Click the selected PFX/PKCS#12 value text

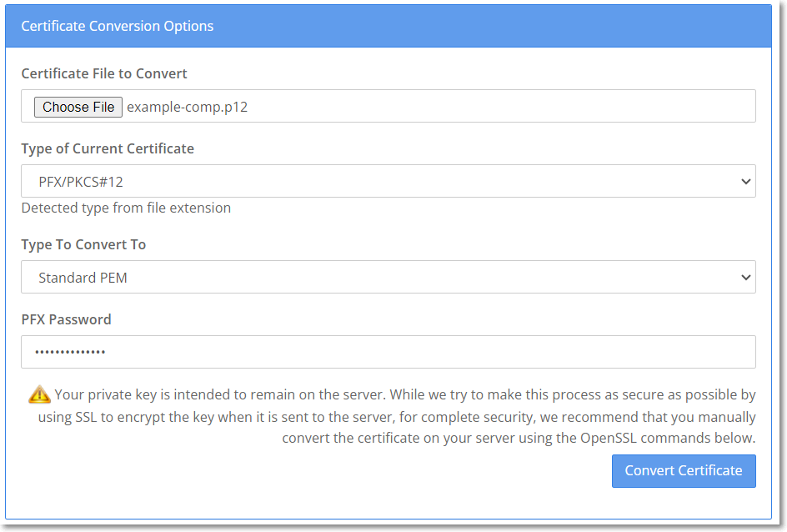click(81, 182)
